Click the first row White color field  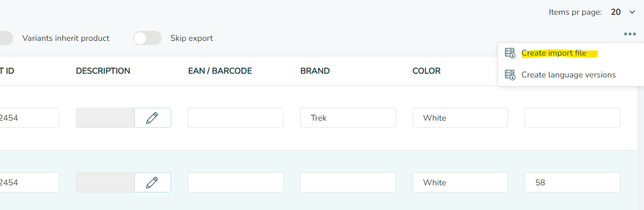[460, 118]
